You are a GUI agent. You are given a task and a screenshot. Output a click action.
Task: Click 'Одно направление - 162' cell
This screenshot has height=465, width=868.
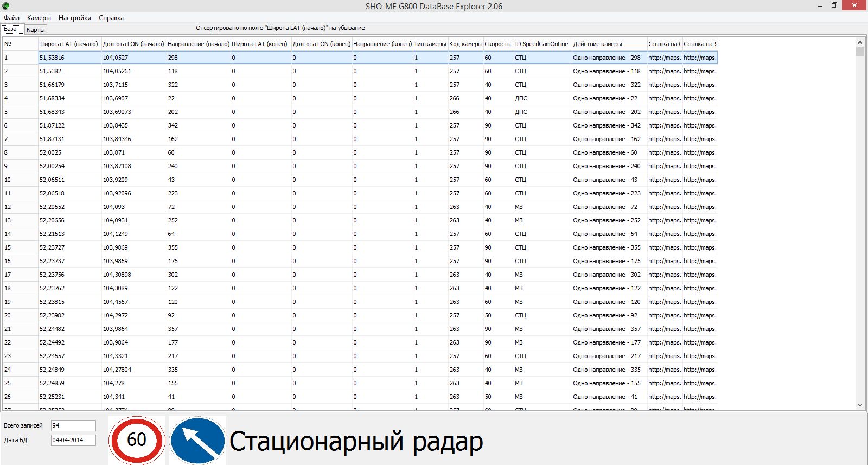(609, 139)
